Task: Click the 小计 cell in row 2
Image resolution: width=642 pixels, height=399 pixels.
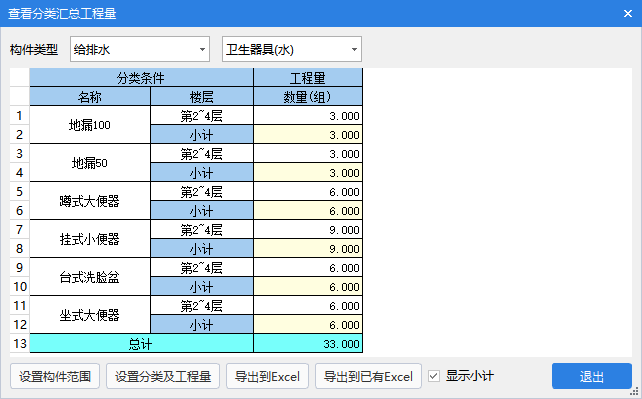Action: click(202, 135)
